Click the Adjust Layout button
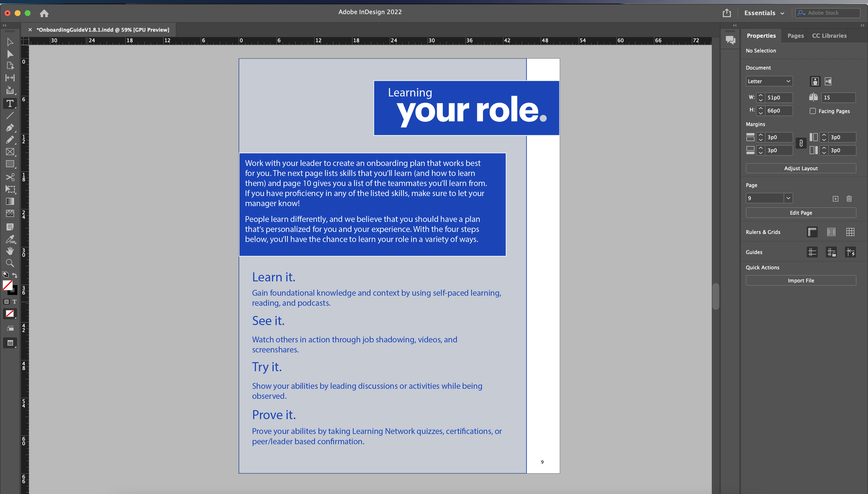Viewport: 868px width, 494px height. coord(801,168)
